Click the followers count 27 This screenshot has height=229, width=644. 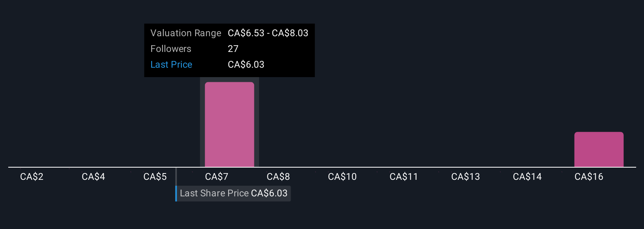tap(233, 49)
